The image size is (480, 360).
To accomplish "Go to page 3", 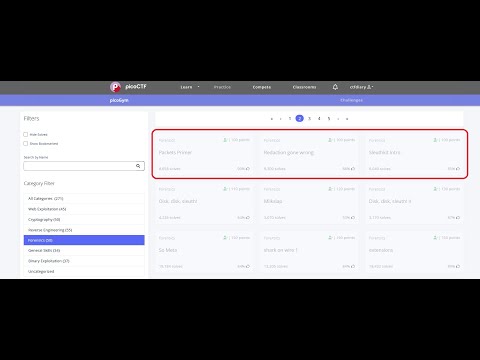I will click(309, 119).
